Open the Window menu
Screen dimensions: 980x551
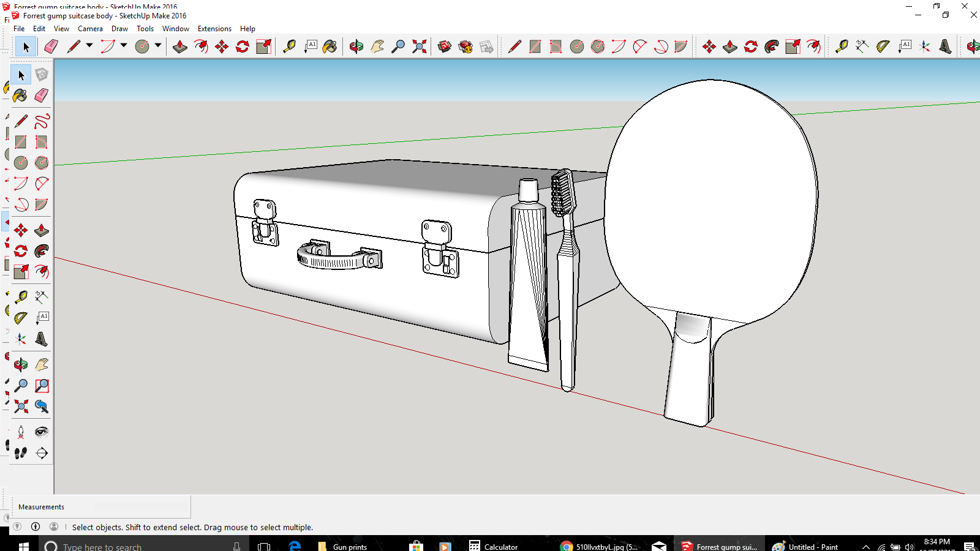176,29
